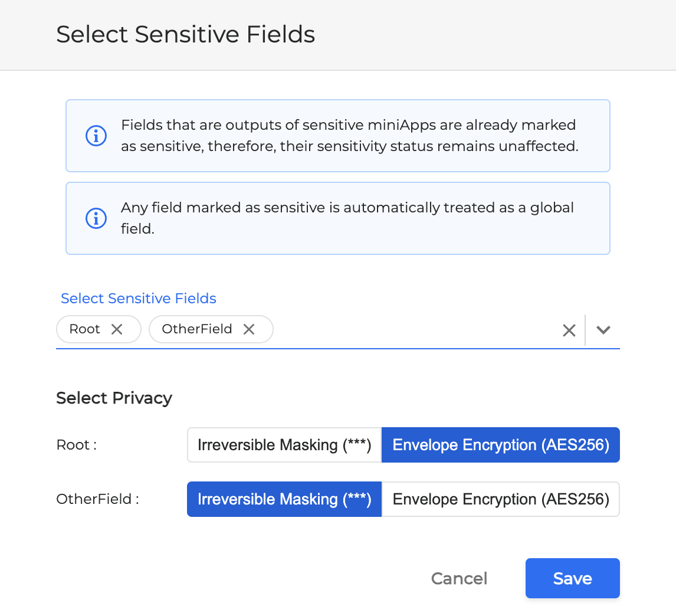676x616 pixels.
Task: Save the sensitive field settings
Action: [572, 578]
